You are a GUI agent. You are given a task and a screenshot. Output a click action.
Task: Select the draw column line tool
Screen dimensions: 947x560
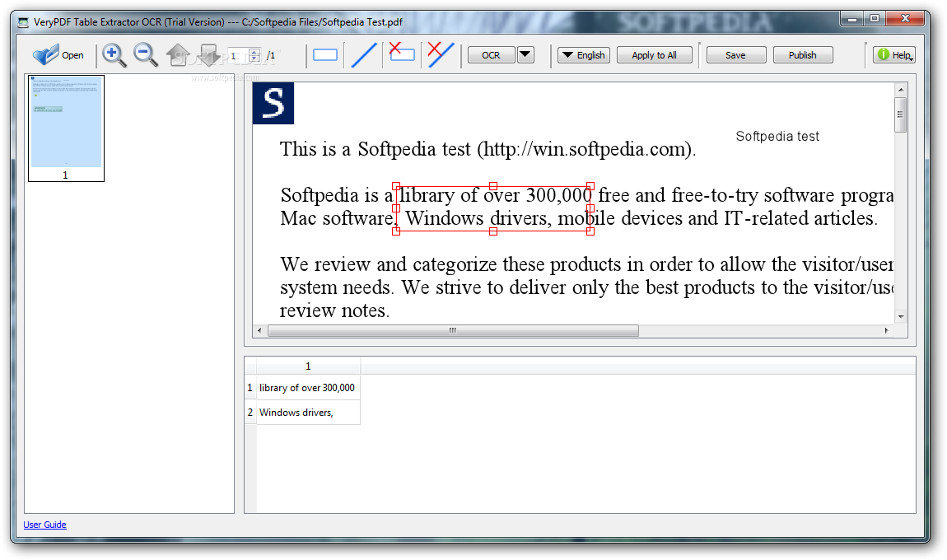364,55
